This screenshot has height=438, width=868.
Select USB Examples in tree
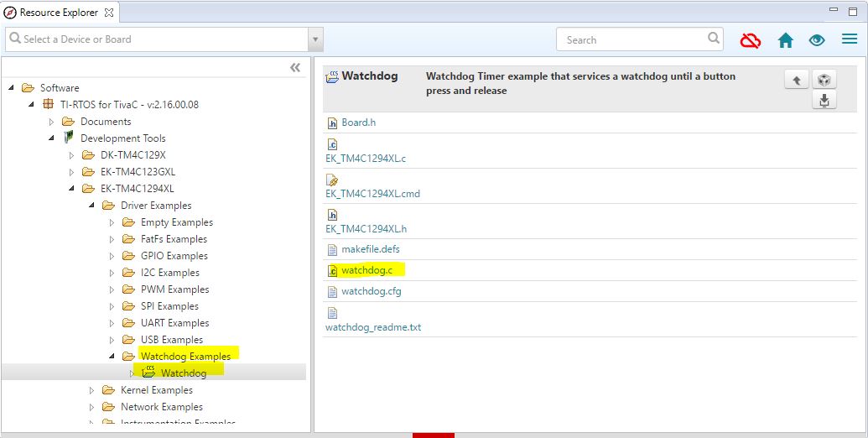(x=172, y=340)
